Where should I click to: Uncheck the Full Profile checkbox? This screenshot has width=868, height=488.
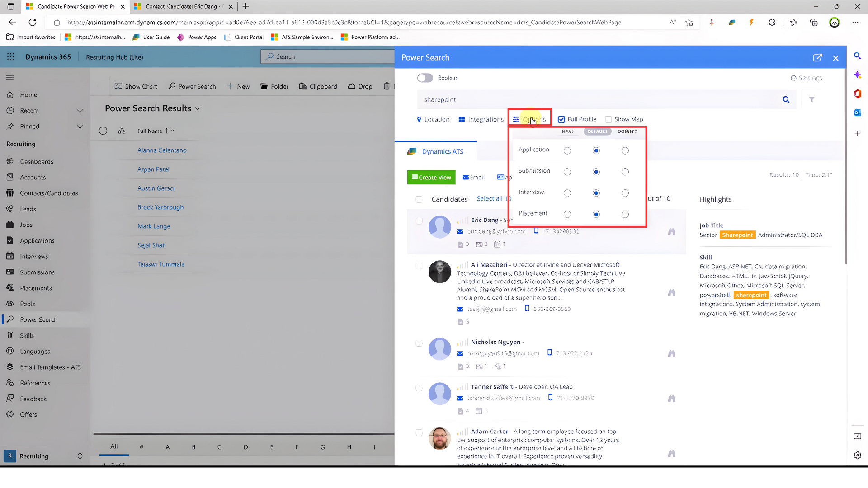tap(561, 119)
